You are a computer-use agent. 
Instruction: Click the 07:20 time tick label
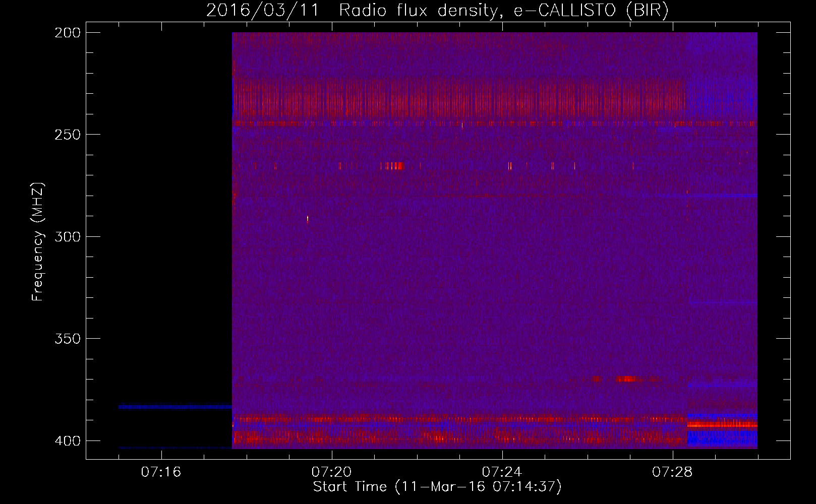(x=331, y=472)
